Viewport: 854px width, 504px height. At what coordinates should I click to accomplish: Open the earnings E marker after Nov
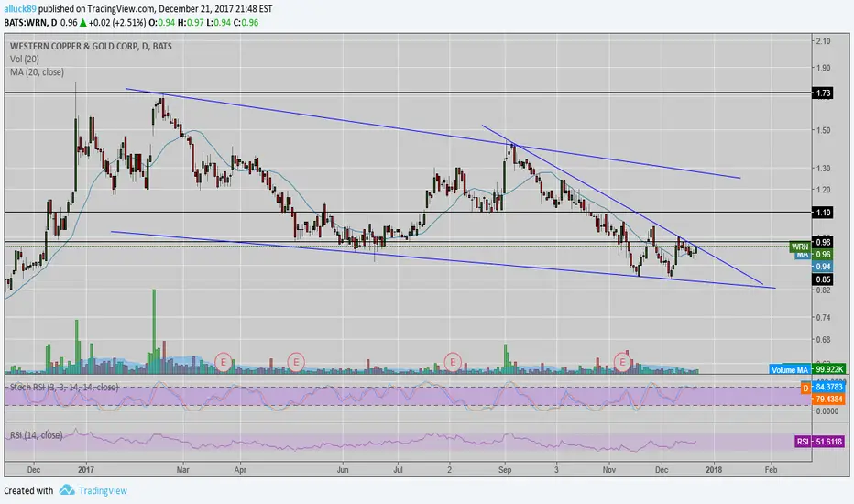[x=622, y=361]
